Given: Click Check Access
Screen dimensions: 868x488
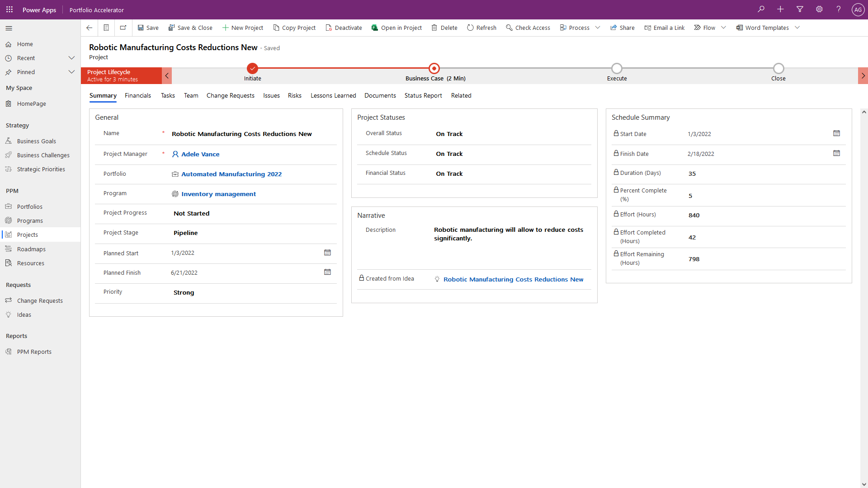Looking at the screenshot, I should (x=528, y=28).
